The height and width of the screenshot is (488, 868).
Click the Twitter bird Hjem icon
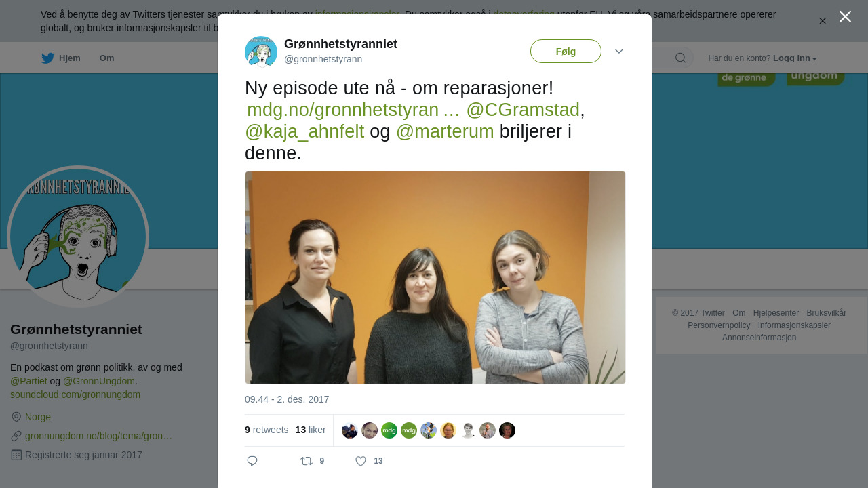47,58
